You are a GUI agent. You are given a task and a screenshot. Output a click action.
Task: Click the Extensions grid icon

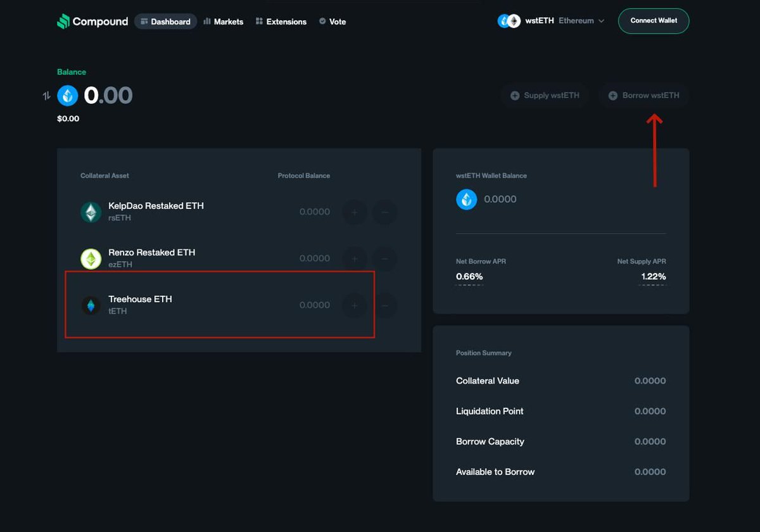point(259,22)
